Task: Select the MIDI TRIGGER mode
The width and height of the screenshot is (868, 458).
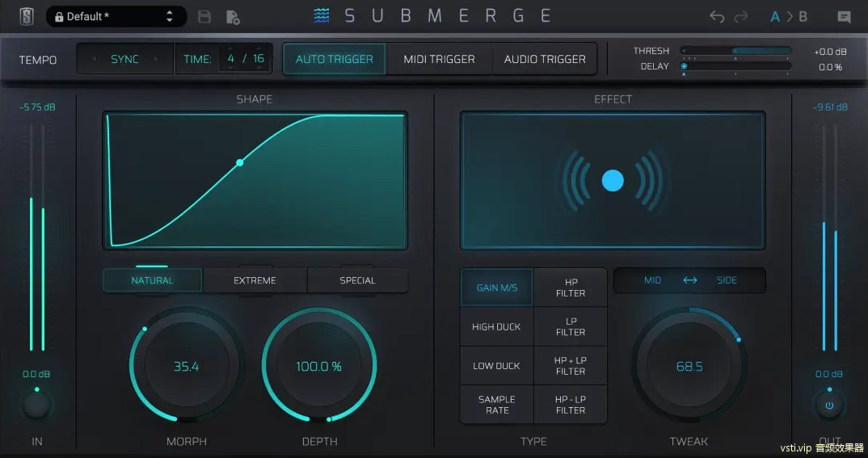Action: click(439, 59)
